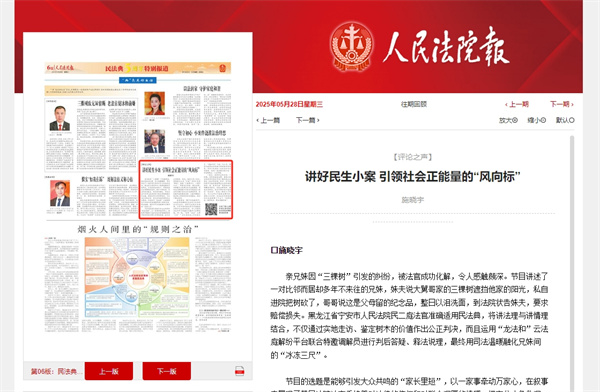Click the article title 讲好民生小案
This screenshot has height=392, width=600.
[x=412, y=176]
